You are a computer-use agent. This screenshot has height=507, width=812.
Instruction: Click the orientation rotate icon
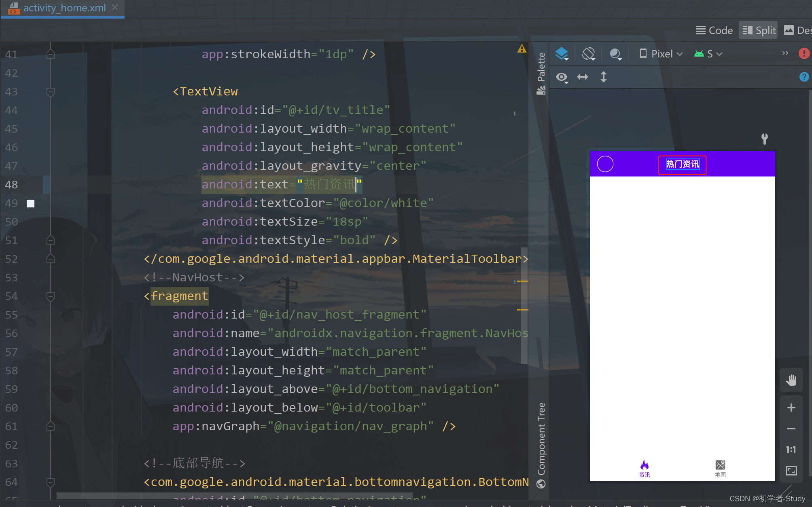[588, 54]
